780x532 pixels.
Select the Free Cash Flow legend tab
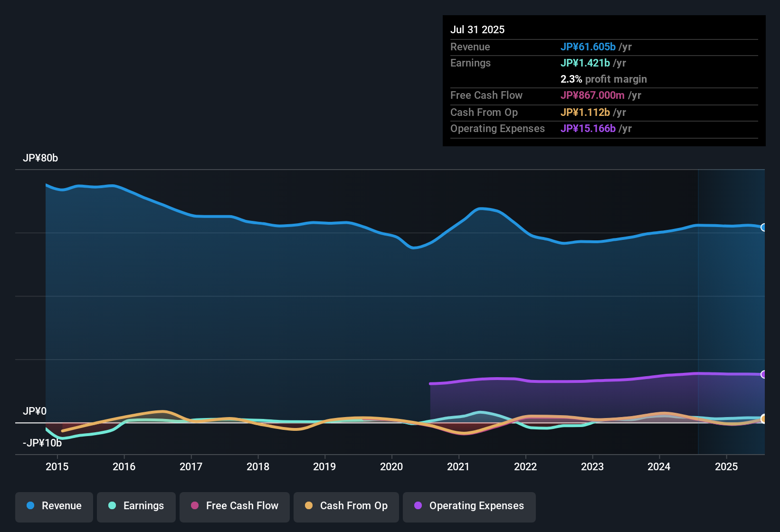pyautogui.click(x=235, y=506)
